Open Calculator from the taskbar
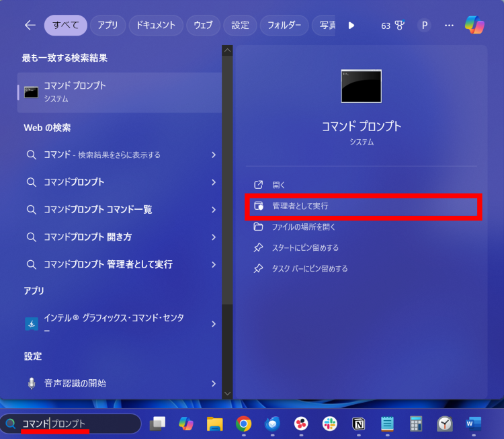 coord(416,424)
